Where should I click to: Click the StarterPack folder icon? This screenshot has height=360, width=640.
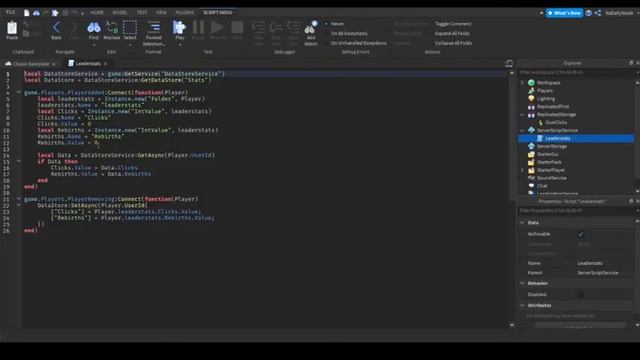(531, 162)
